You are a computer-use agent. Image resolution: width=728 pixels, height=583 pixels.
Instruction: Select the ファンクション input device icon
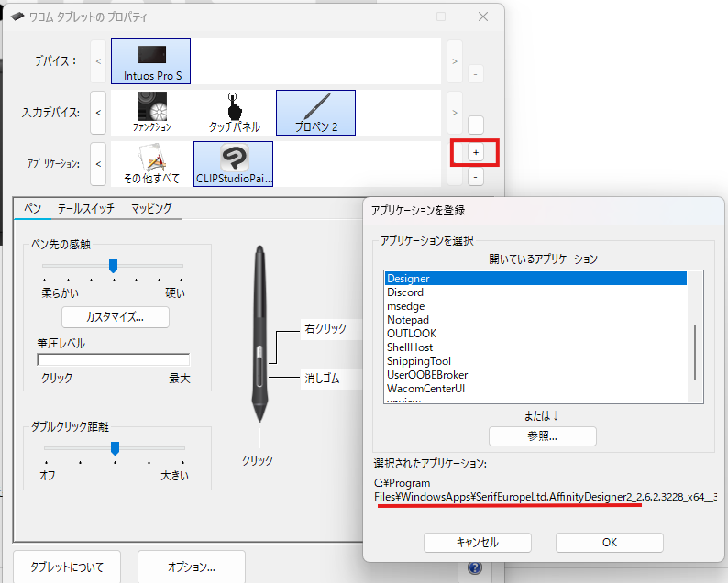click(151, 112)
